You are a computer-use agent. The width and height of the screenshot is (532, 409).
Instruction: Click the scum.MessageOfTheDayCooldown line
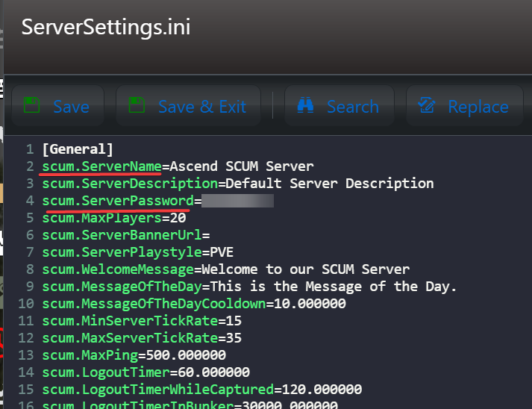click(x=194, y=304)
